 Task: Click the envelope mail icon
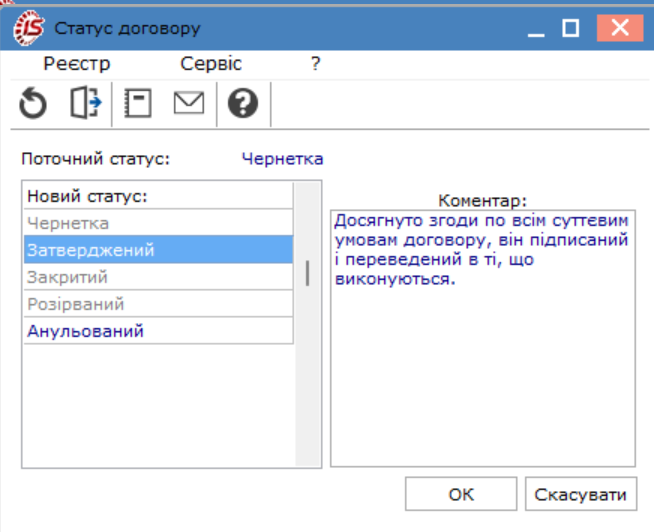189,103
